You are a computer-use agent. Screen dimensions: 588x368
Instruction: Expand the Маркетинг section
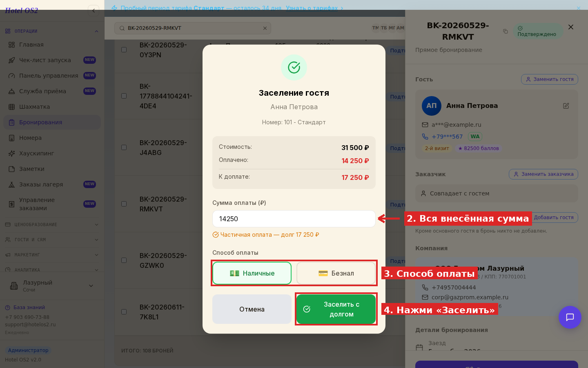(52, 255)
